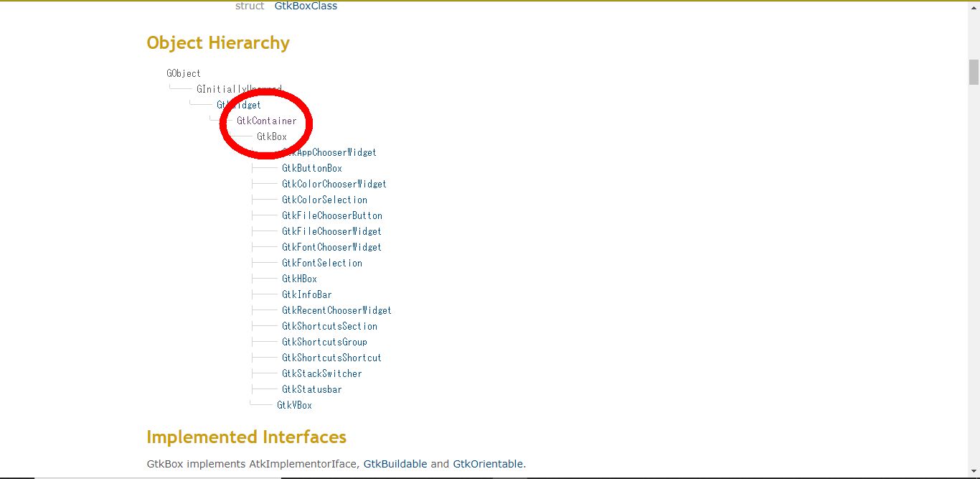Open GtkBuildable interface link

pyautogui.click(x=395, y=464)
